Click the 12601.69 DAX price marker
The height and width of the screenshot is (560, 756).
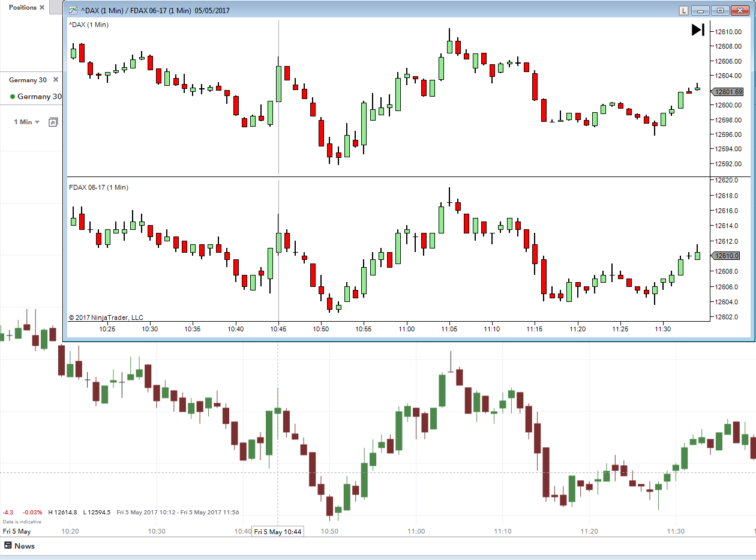point(727,92)
